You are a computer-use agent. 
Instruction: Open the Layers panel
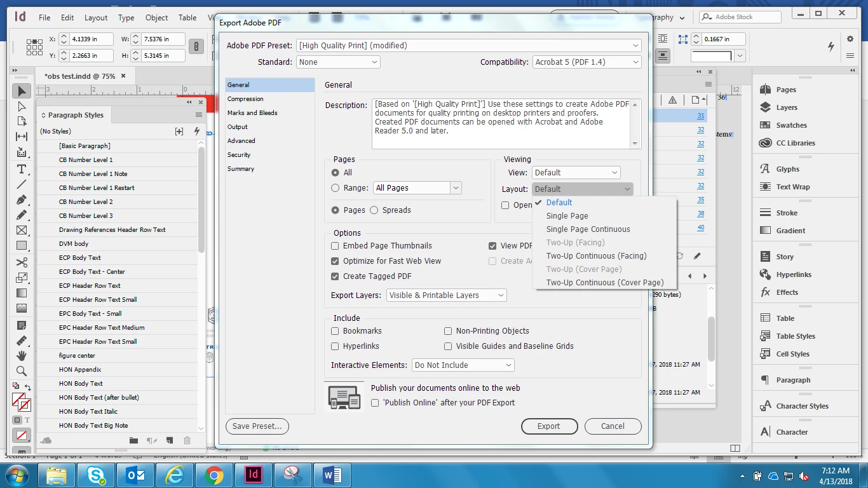(787, 107)
